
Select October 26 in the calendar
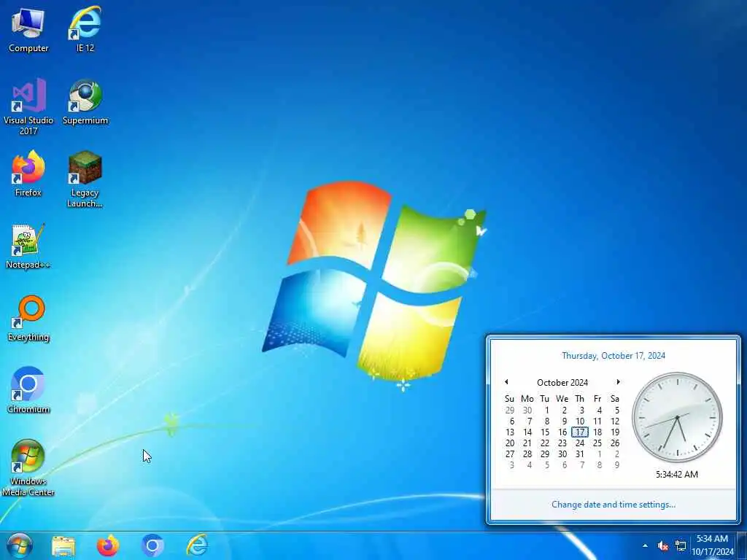[x=615, y=443]
